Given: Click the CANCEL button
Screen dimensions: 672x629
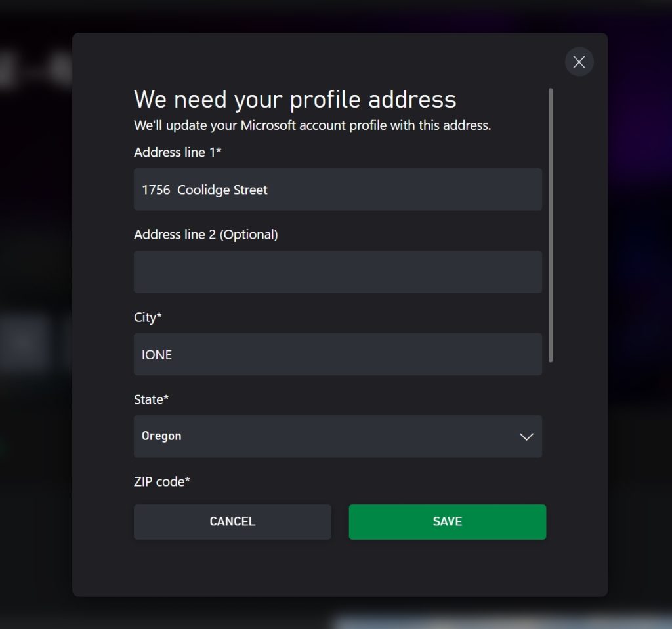Looking at the screenshot, I should point(232,522).
